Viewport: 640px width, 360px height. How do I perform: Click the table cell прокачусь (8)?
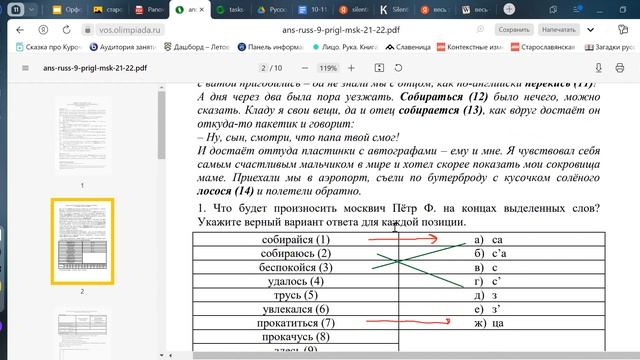point(296,337)
